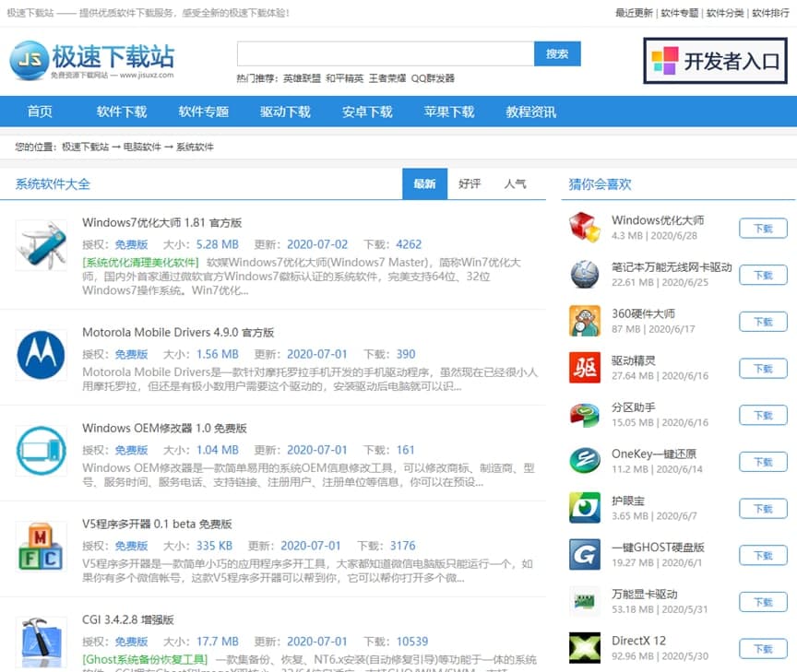Click the Windows7优化大师 Swiss knife icon

click(x=42, y=246)
